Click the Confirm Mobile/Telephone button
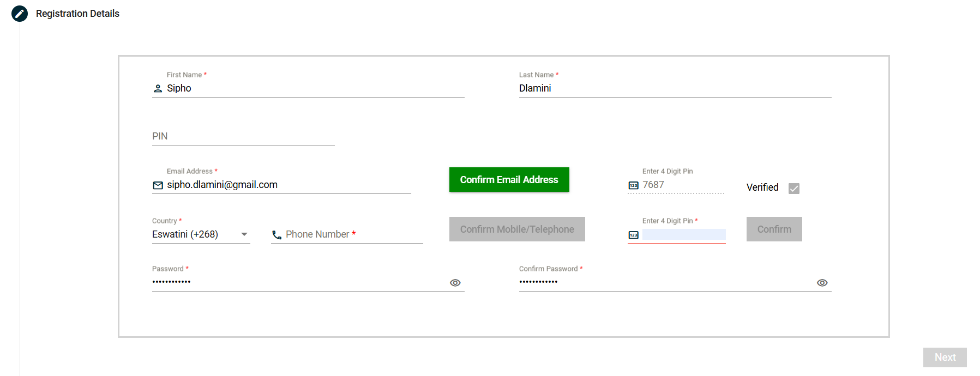The height and width of the screenshot is (376, 980). pyautogui.click(x=516, y=229)
